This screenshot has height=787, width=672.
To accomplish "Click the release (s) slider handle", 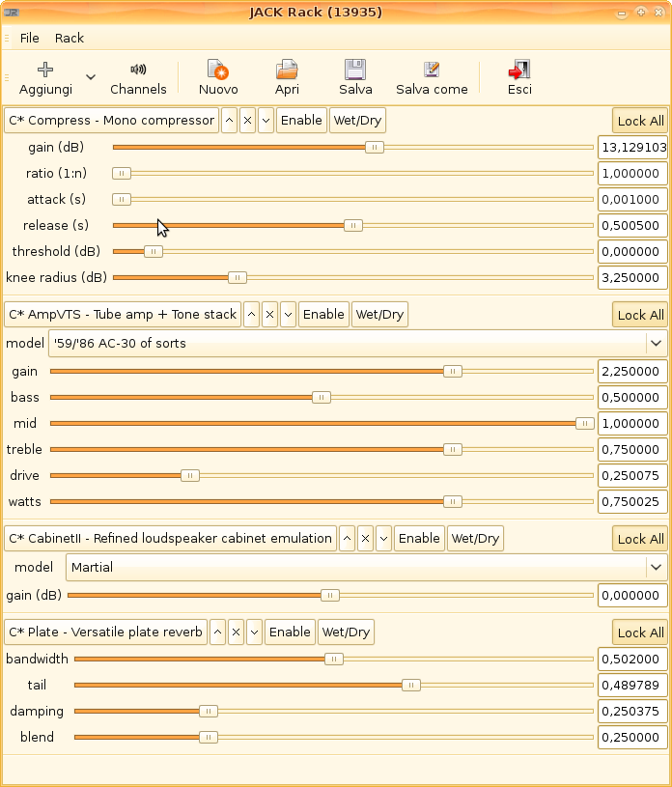I will (x=353, y=225).
